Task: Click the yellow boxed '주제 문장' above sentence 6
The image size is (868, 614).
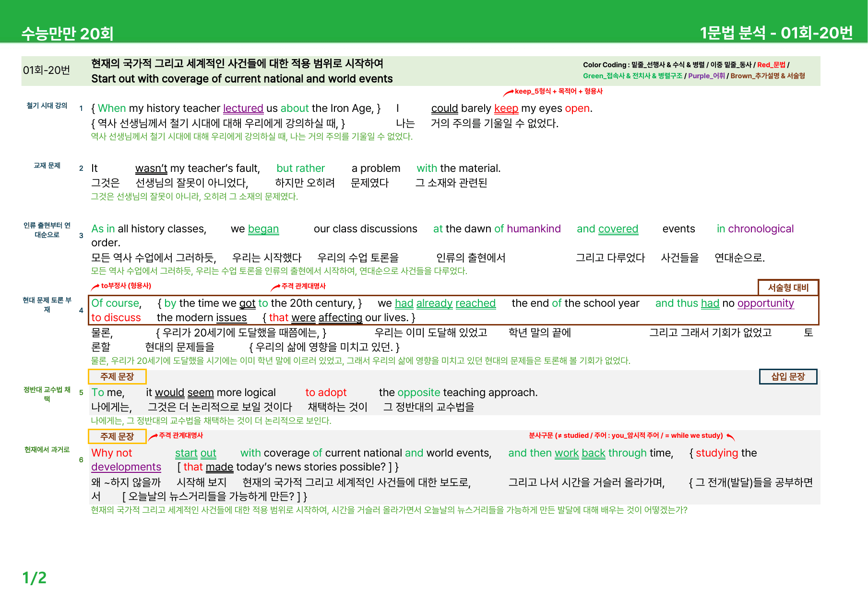Action: tap(117, 436)
